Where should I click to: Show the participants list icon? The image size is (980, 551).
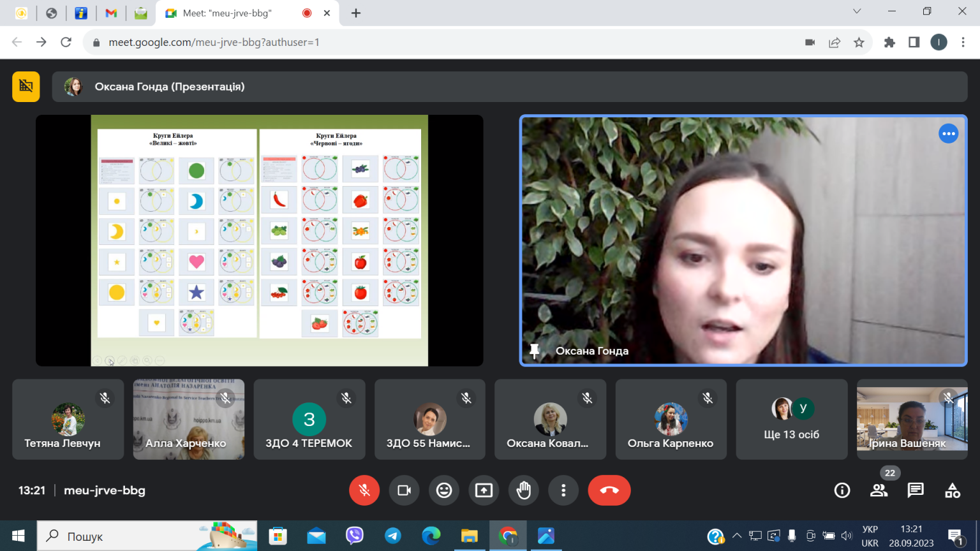point(879,490)
